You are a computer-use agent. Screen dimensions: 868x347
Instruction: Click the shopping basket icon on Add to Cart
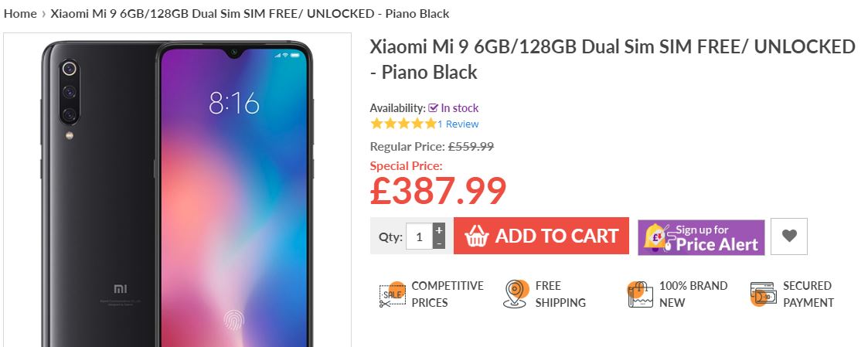point(477,236)
